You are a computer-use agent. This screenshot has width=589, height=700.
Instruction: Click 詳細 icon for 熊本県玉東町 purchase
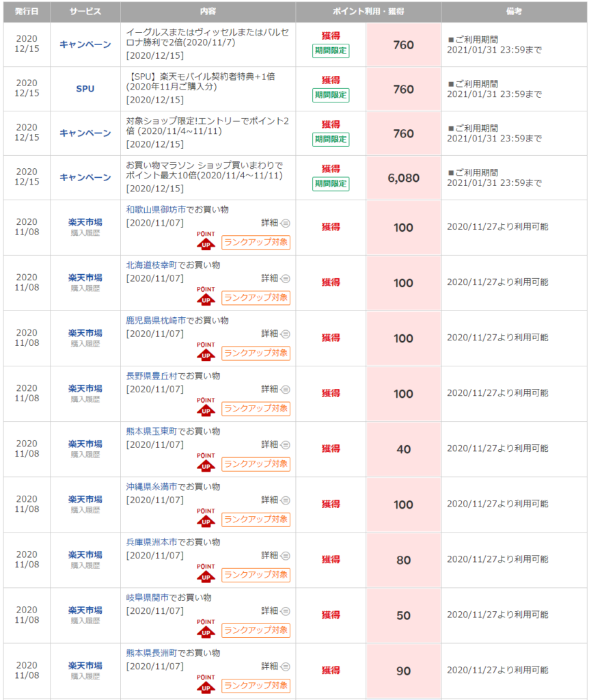coord(286,444)
